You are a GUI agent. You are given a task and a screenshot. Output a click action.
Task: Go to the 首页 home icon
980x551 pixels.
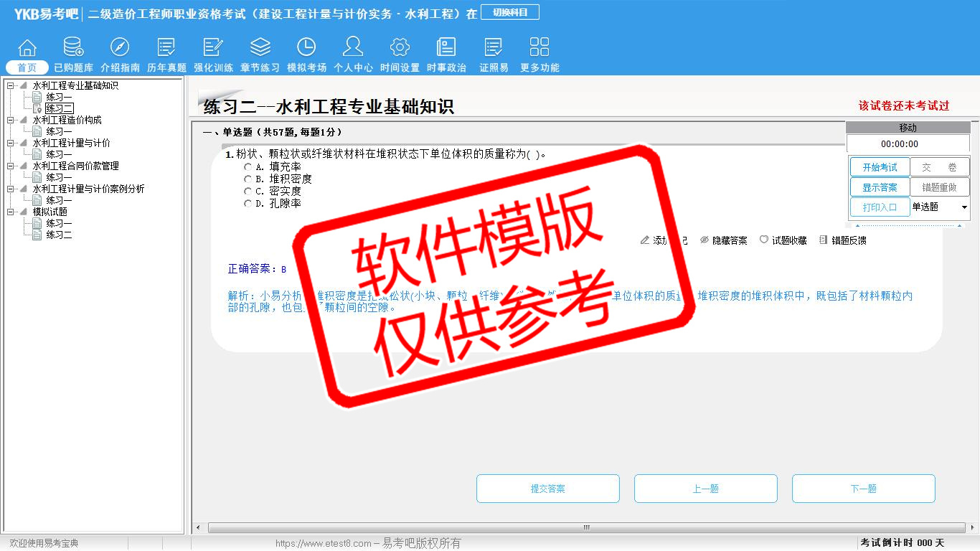27,48
